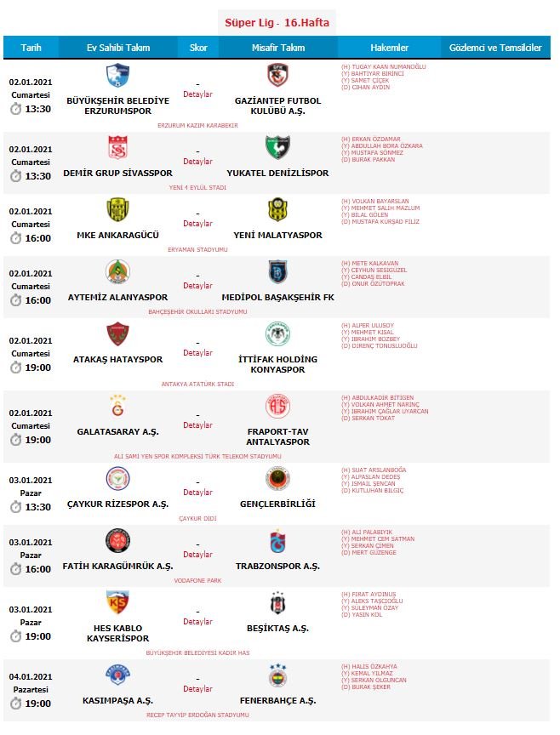Click the Demir Grup Sivasspor logo
This screenshot has height=735, width=560.
coord(117,147)
